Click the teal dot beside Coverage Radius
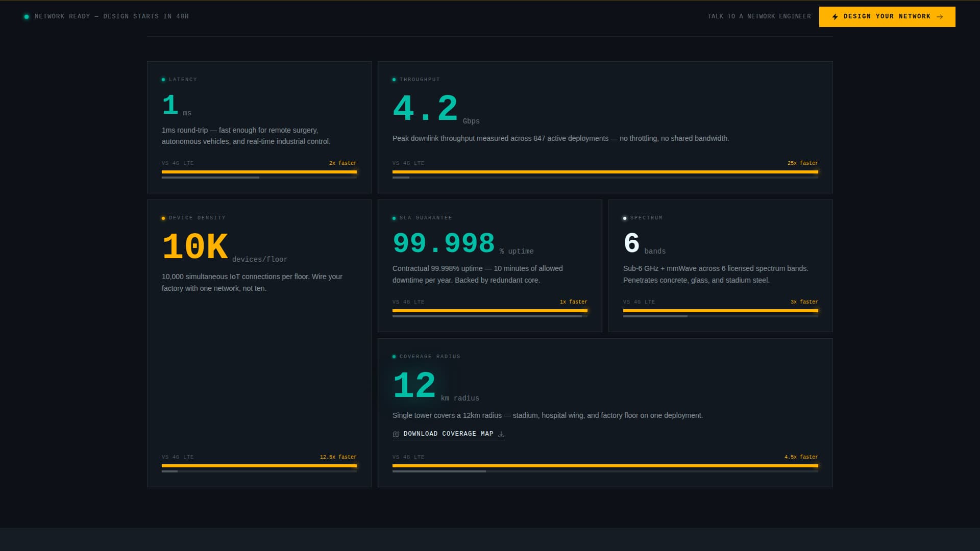This screenshot has height=551, width=980. tap(394, 357)
